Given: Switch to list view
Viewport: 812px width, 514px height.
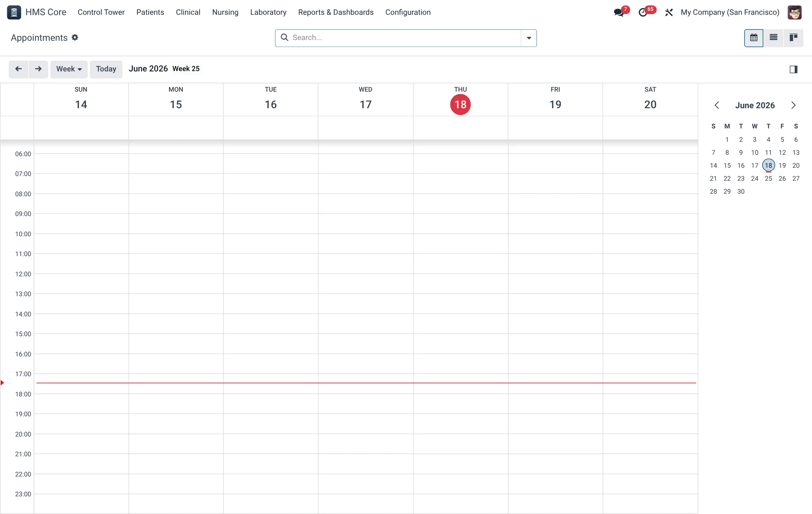Looking at the screenshot, I should [773, 38].
